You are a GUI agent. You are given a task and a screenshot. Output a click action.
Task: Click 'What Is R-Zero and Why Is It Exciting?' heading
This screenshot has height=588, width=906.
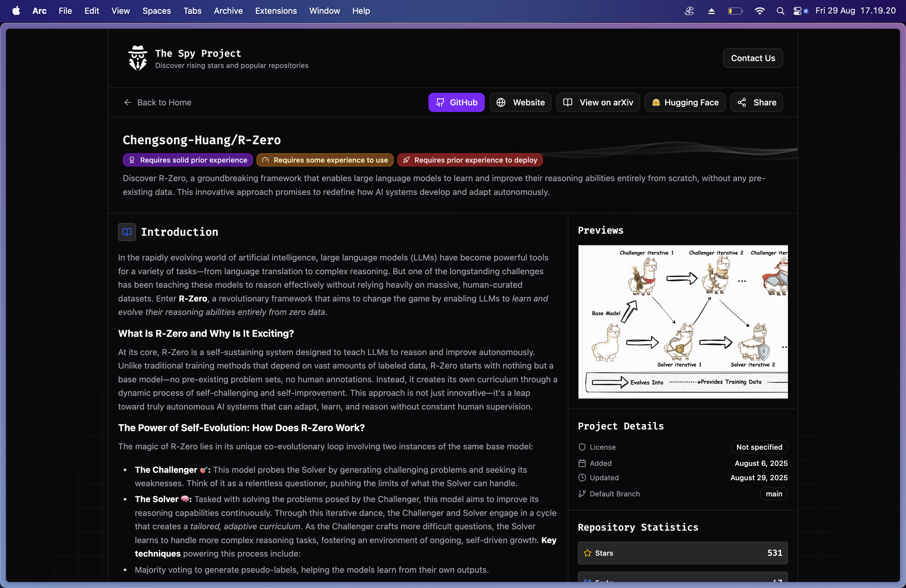pos(206,333)
